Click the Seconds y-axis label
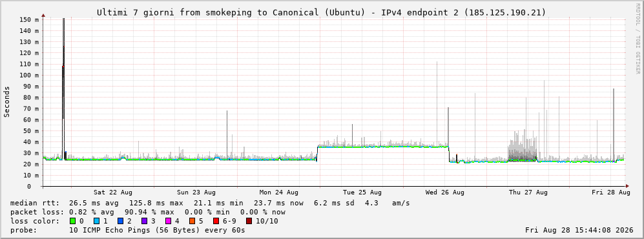This screenshot has width=644, height=239. (7, 101)
